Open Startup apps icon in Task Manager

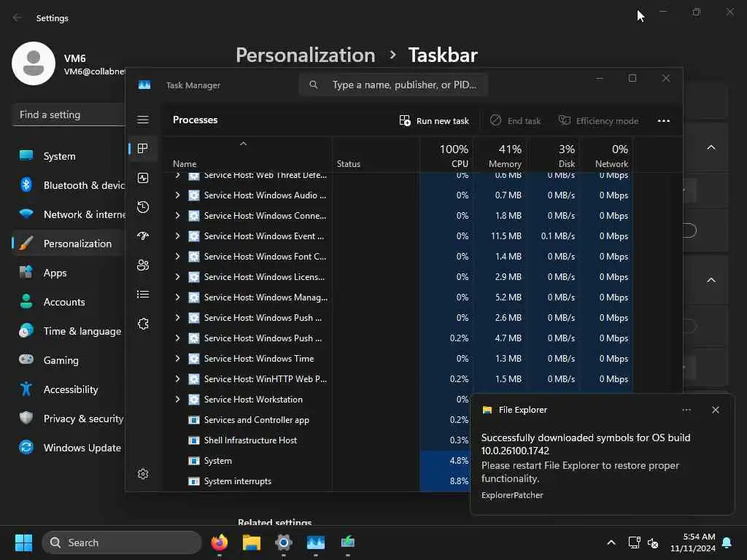coord(143,236)
